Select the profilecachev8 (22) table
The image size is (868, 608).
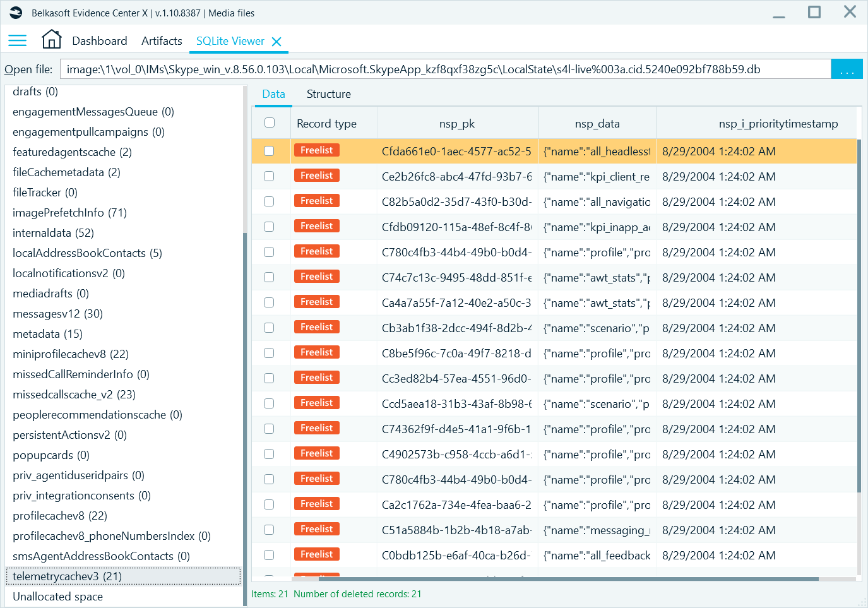(x=60, y=516)
